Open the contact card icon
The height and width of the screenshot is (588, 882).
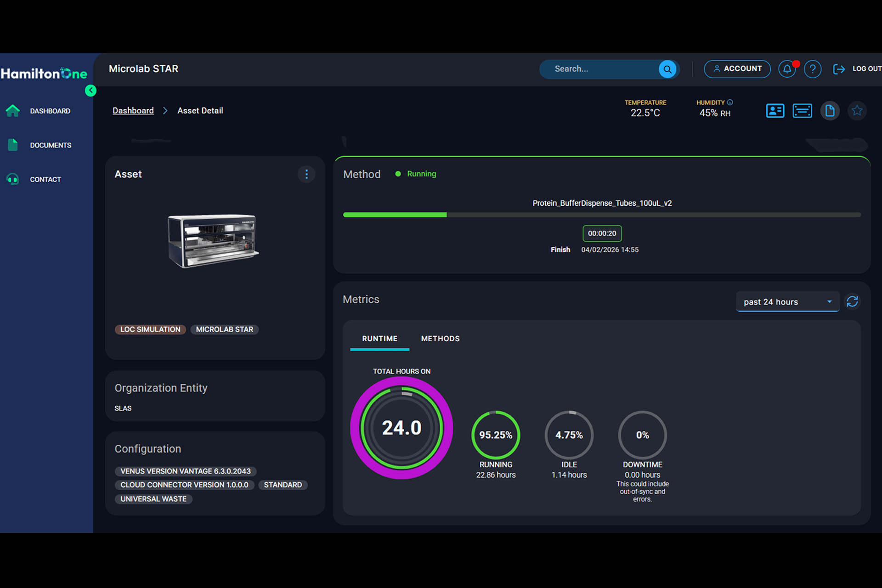[x=775, y=111]
